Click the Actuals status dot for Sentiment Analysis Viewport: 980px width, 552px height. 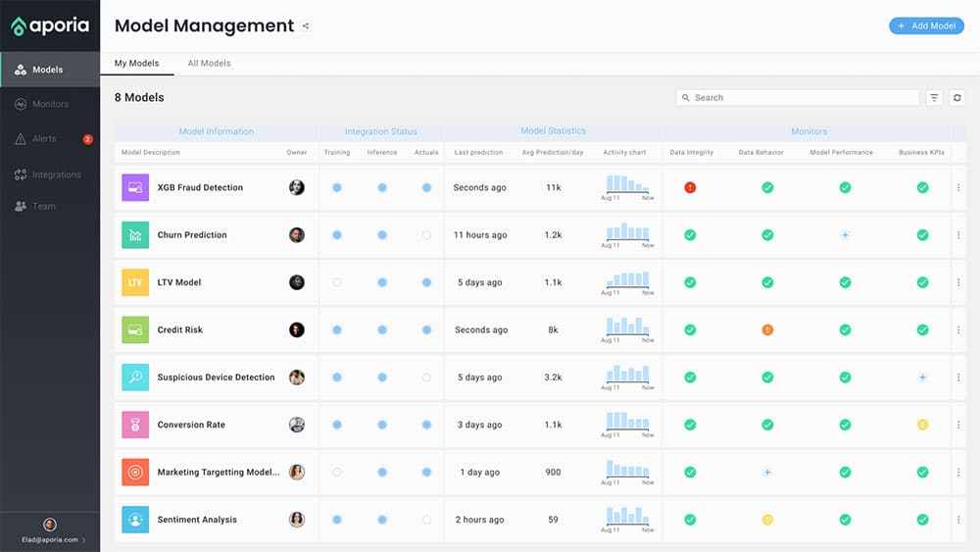point(426,520)
